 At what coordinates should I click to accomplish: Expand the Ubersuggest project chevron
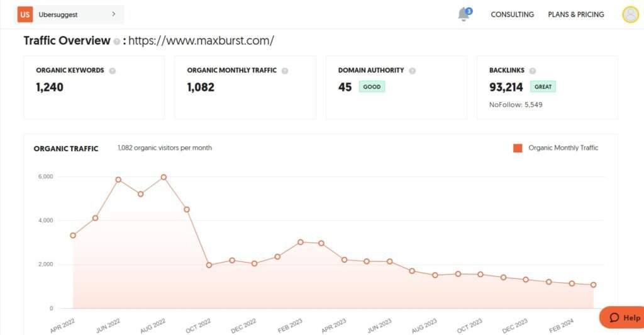[114, 14]
